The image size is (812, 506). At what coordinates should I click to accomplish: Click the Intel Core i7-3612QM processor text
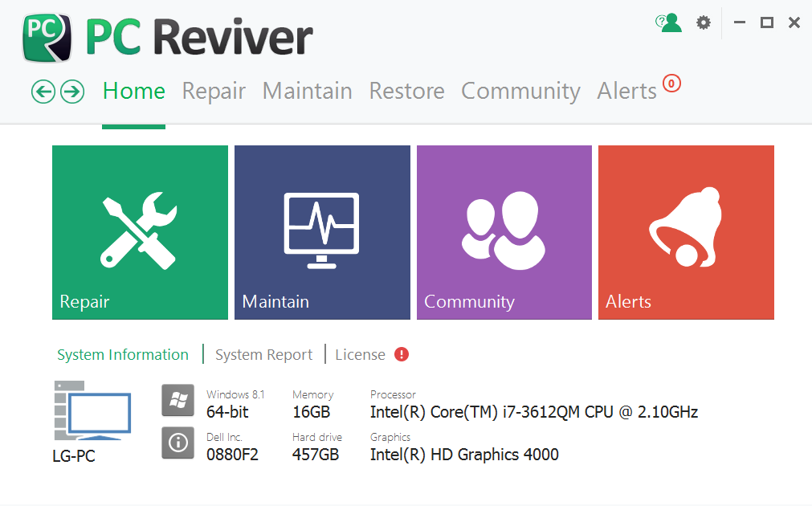point(534,412)
